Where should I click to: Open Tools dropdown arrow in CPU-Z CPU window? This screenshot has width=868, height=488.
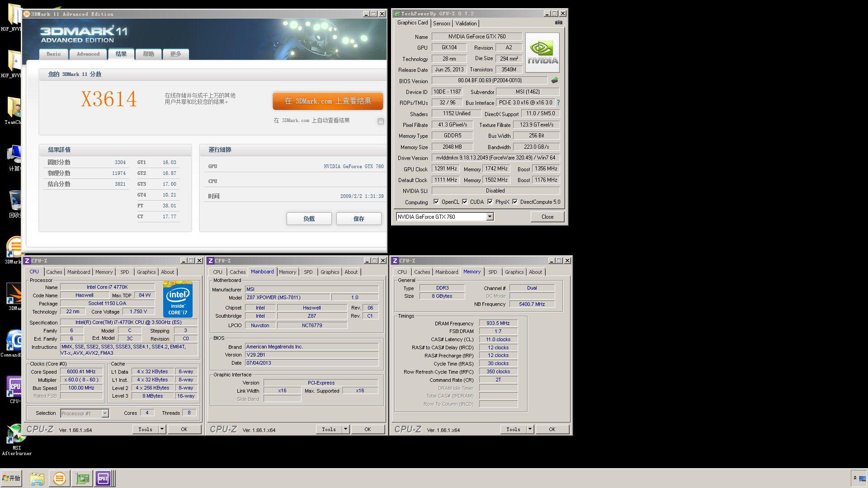(x=162, y=429)
